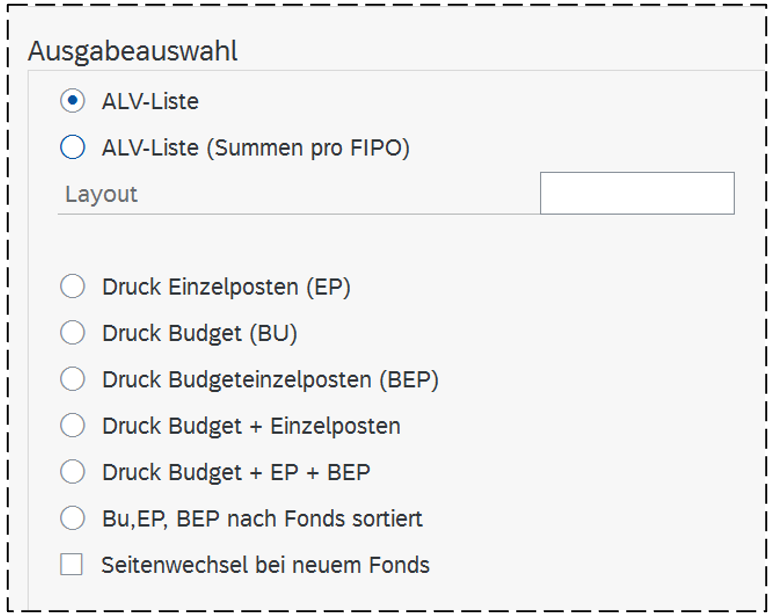This screenshot has width=772, height=615.
Task: Enable Druck Budgeteinzelposten (BEP) radio option
Action: [x=72, y=379]
